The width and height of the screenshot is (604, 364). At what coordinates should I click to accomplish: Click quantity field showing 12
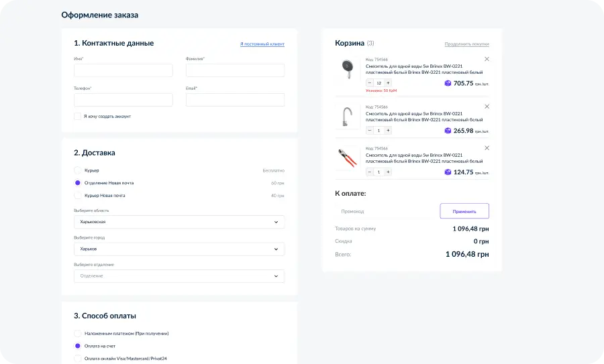point(379,82)
